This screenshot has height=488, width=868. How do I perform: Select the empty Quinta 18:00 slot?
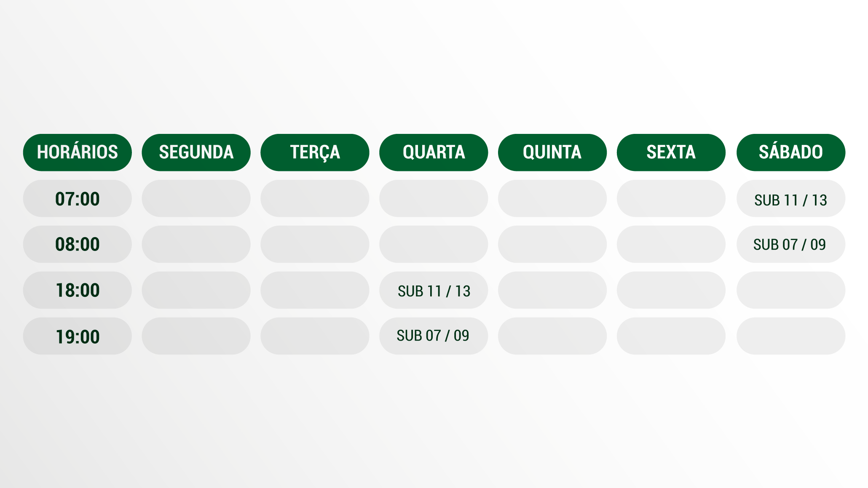click(x=552, y=290)
